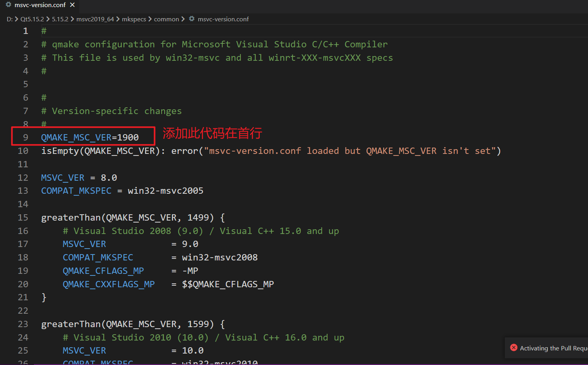This screenshot has width=588, height=365.
Task: Click the Activating the Pull Request notification message
Action: [x=552, y=348]
